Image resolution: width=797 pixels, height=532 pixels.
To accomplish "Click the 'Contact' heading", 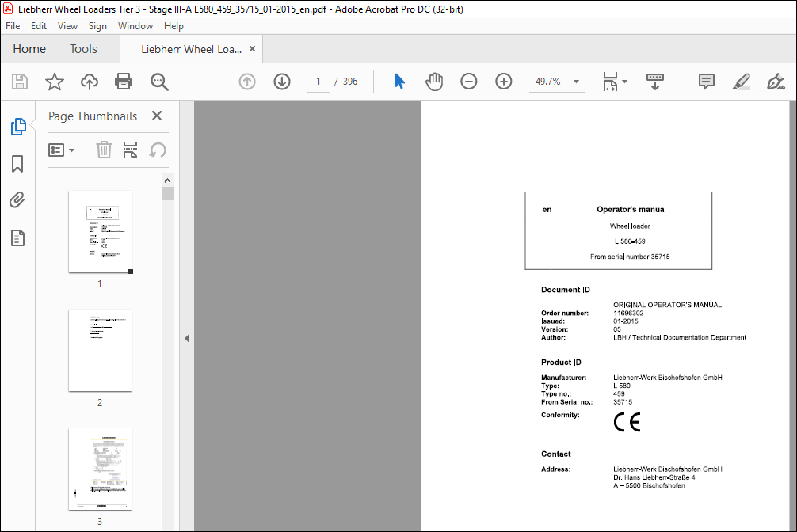I will (555, 454).
